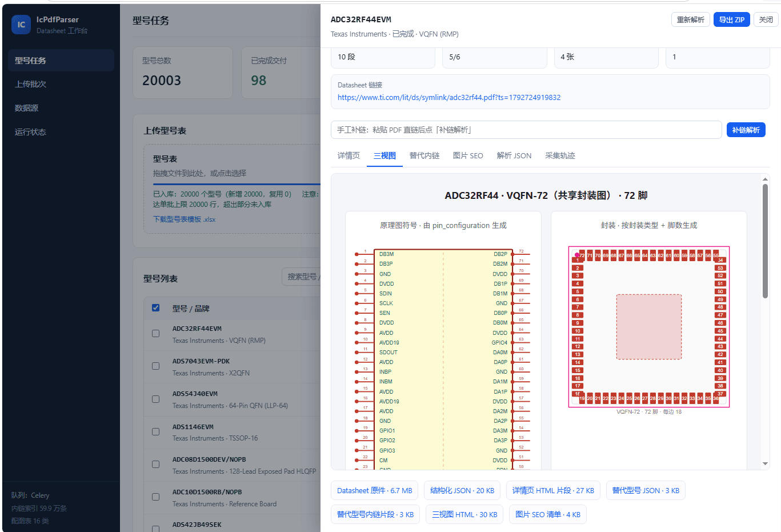Screen dimensions: 781x532
Task: Open the 采集轨迹 tab
Action: [x=560, y=155]
